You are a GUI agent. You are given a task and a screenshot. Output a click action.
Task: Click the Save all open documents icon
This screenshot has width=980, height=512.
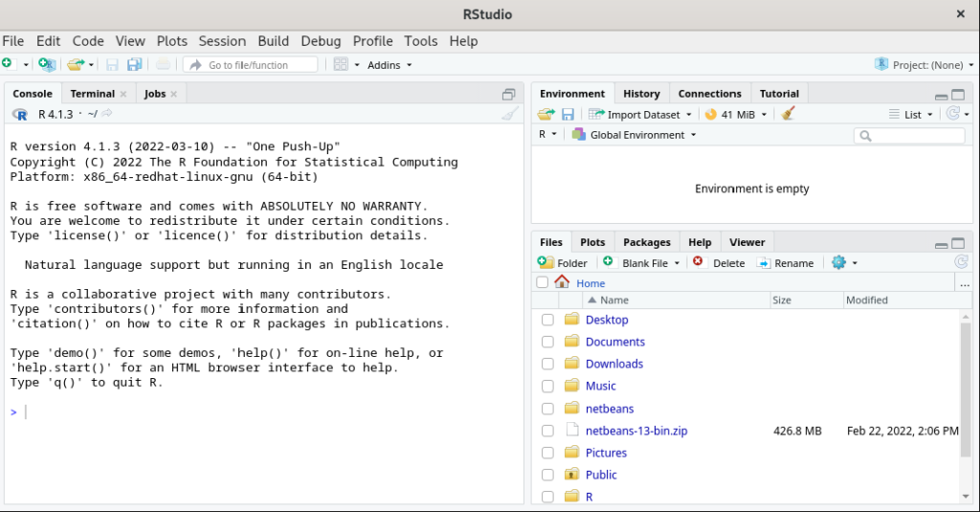tap(134, 64)
